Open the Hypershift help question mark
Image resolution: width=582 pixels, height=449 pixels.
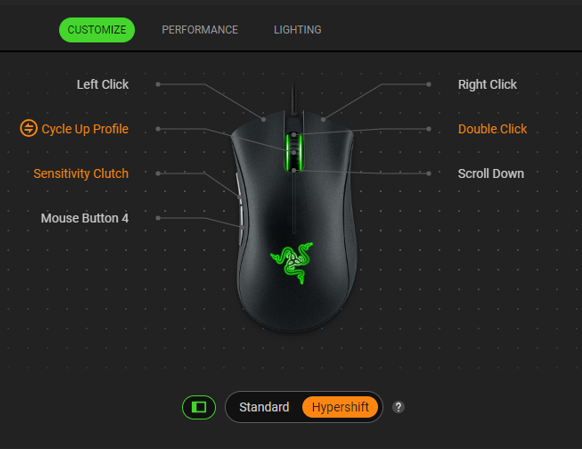pyautogui.click(x=398, y=407)
